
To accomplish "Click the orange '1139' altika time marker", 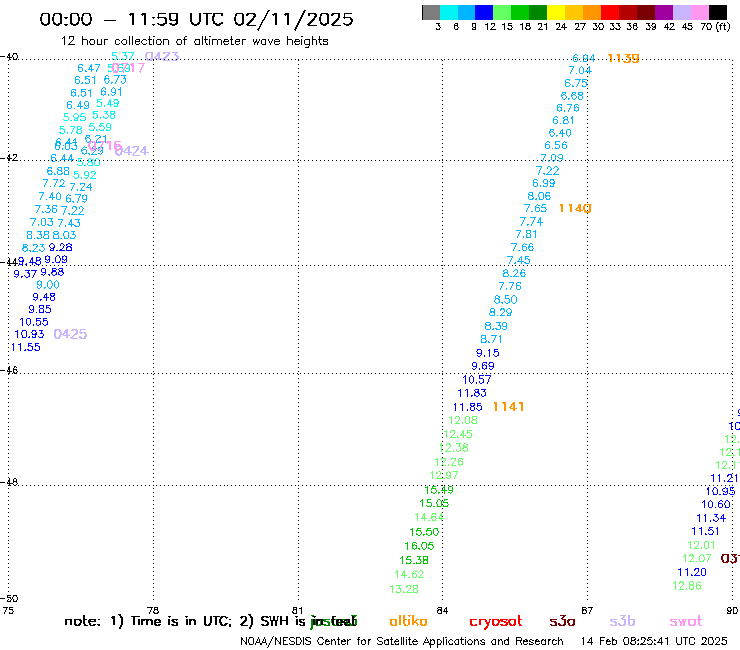I will [623, 58].
